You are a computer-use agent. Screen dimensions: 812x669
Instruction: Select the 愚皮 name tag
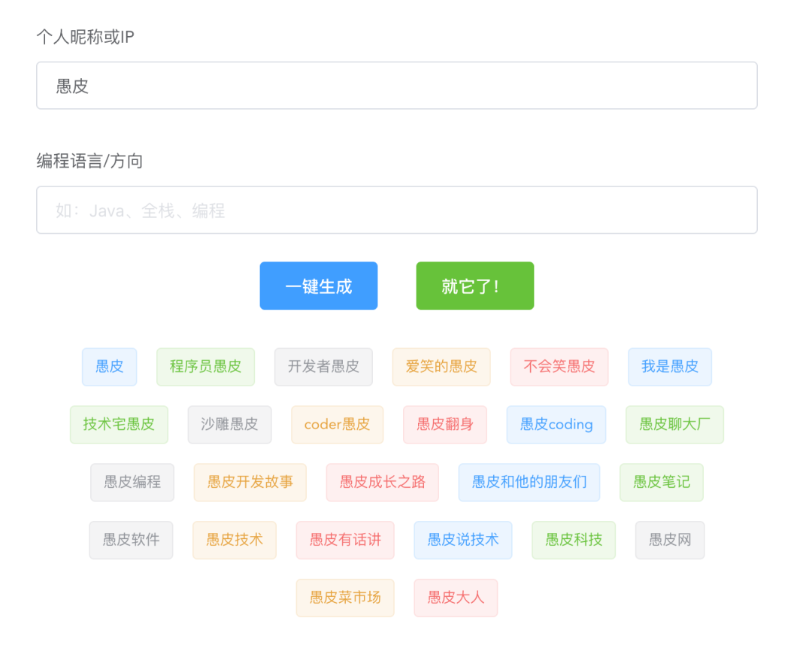[x=109, y=367]
